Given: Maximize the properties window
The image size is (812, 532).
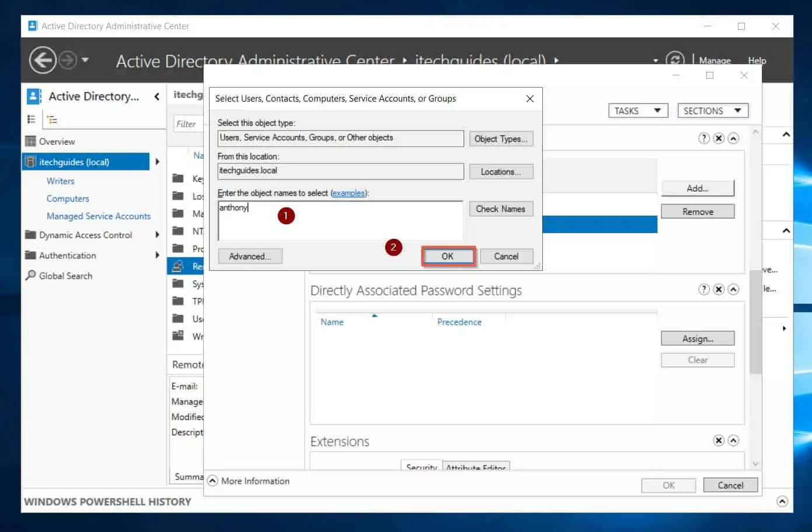Looking at the screenshot, I should [710, 75].
